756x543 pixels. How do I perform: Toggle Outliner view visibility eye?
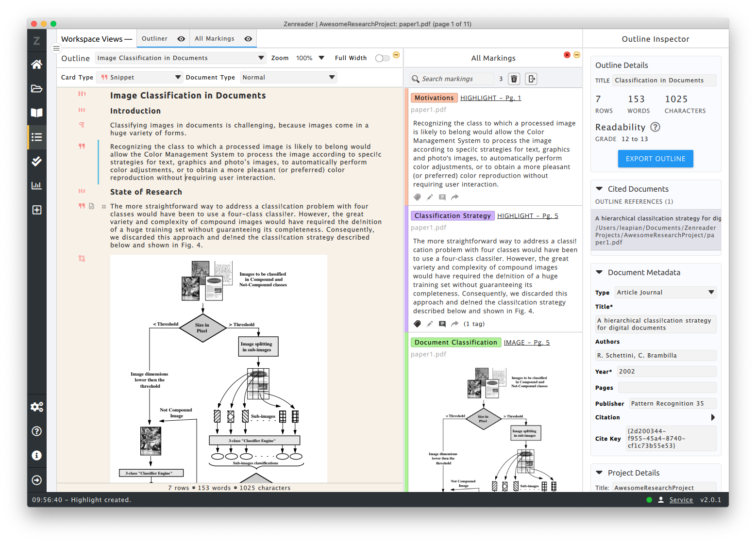coord(181,39)
